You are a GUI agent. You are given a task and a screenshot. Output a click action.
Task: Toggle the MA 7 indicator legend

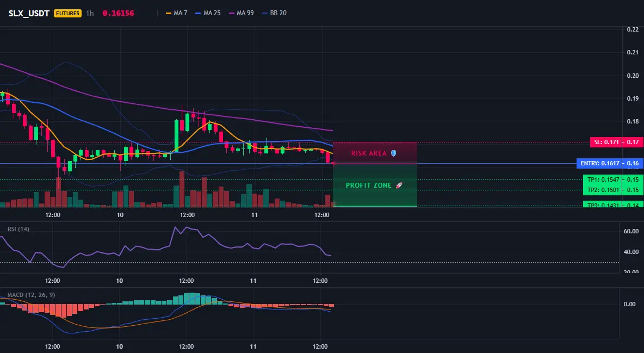[177, 13]
